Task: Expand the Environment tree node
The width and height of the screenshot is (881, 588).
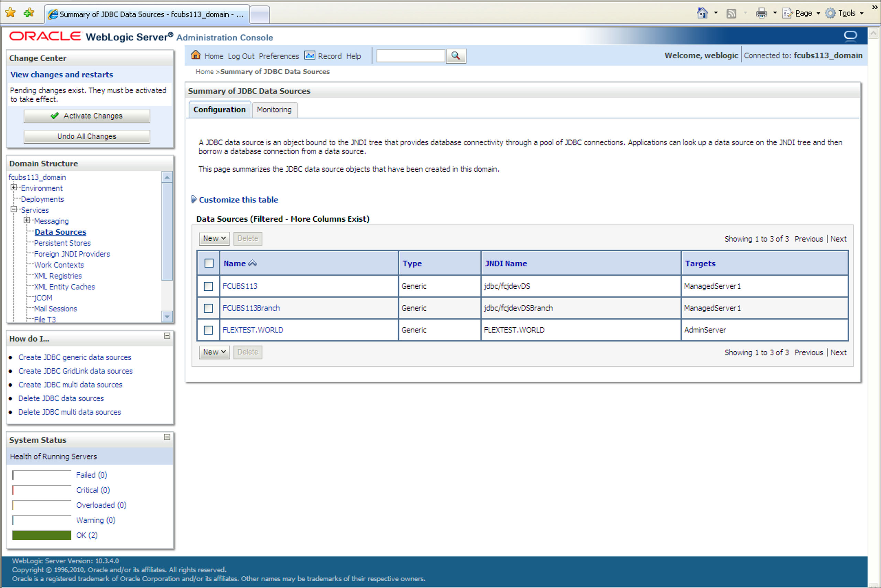Action: 14,188
